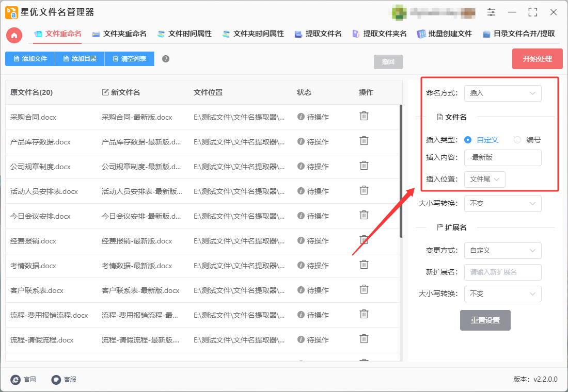This screenshot has width=568, height=392.
Task: Delete the 流程-费用报销流程.docx row via trash icon
Action: tap(364, 315)
